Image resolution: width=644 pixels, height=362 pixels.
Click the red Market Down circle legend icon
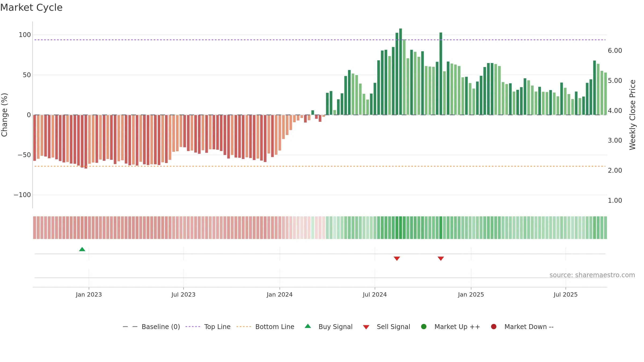tap(493, 327)
